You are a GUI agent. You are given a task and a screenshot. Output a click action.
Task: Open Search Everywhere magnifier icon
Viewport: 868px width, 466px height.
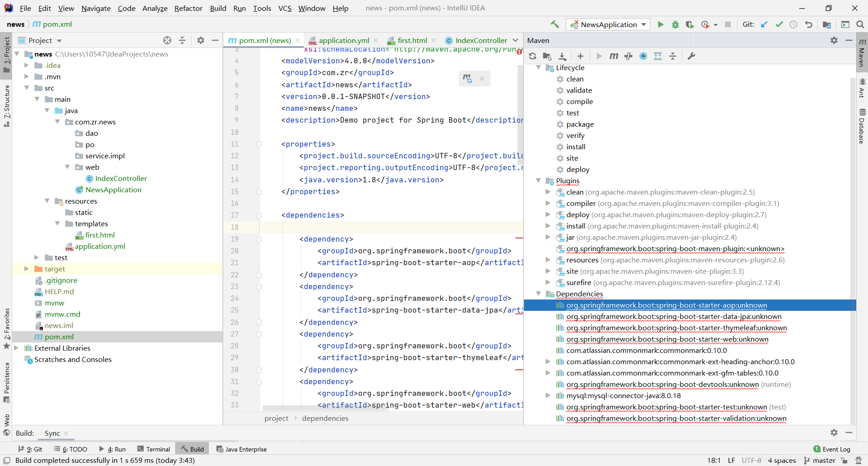(x=860, y=24)
